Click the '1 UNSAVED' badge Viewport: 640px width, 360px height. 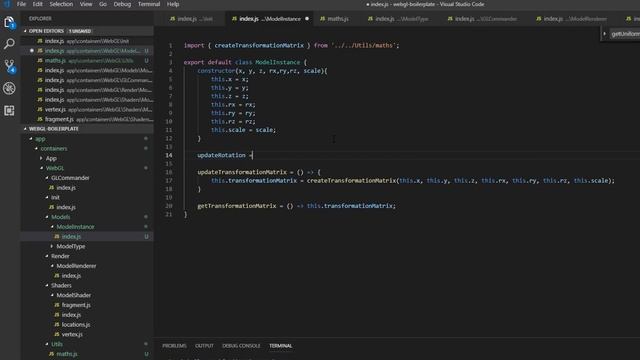click(80, 31)
